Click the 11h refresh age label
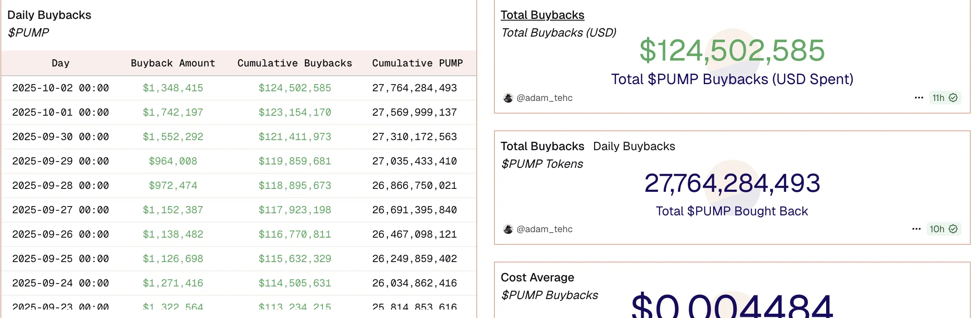Screen dimensions: 980x318 pyautogui.click(x=938, y=98)
